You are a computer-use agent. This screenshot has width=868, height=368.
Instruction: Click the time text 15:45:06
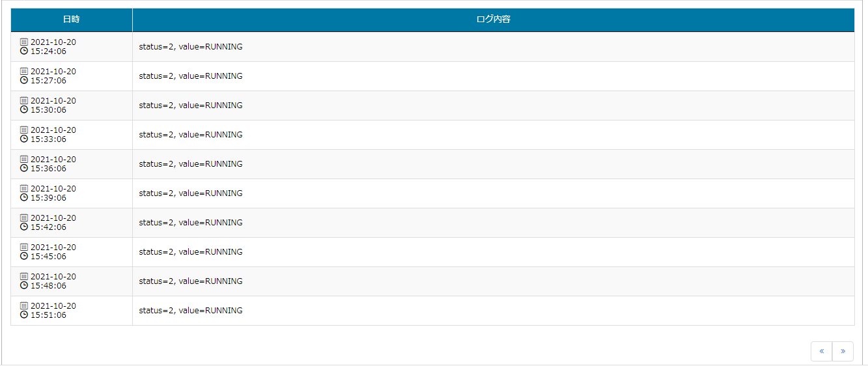tap(48, 257)
